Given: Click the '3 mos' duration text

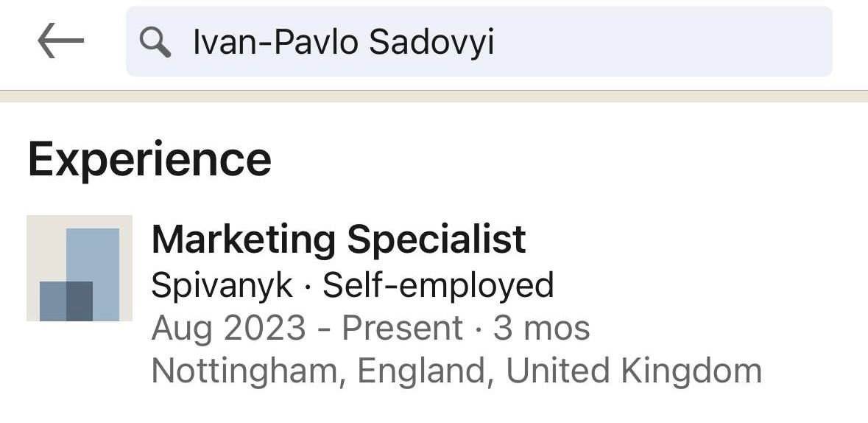Looking at the screenshot, I should click(x=541, y=328).
